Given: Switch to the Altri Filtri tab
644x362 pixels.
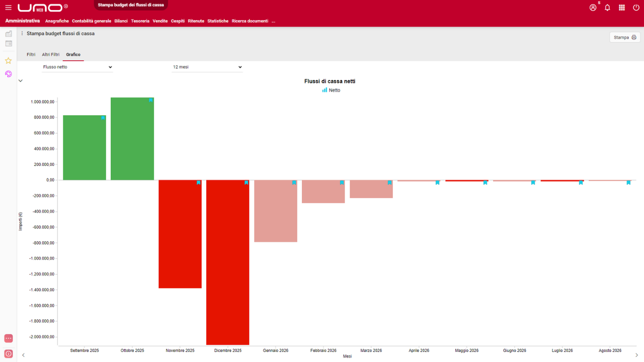Looking at the screenshot, I should click(50, 54).
